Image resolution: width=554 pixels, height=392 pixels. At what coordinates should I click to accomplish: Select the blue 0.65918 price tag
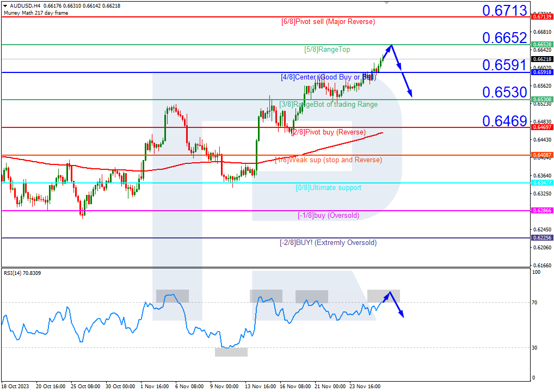point(541,72)
